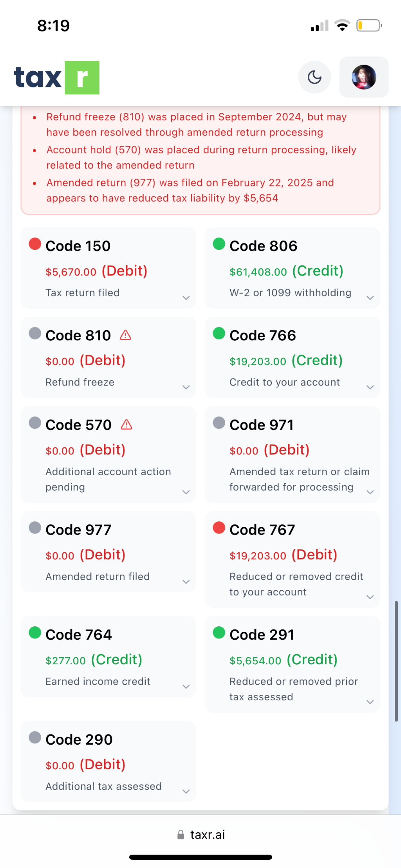
Task: Open the user profile avatar menu
Action: pyautogui.click(x=364, y=77)
